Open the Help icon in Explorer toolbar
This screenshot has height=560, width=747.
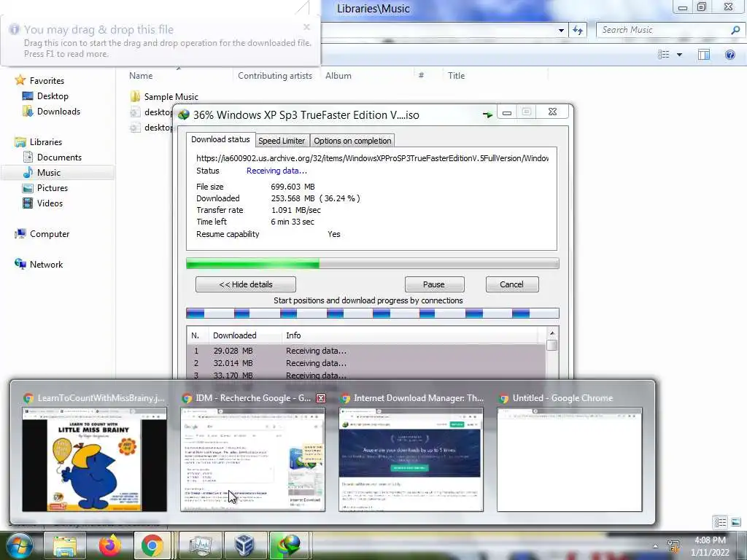pyautogui.click(x=729, y=55)
